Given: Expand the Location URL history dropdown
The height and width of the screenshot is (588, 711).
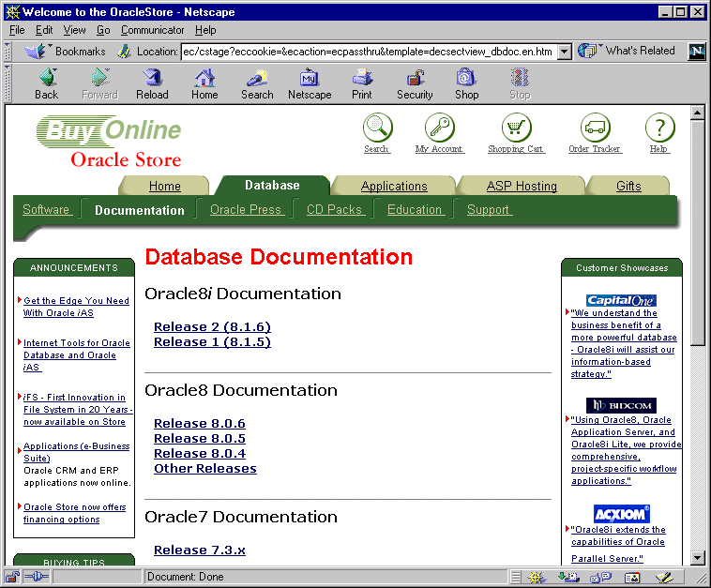Looking at the screenshot, I should (x=564, y=52).
